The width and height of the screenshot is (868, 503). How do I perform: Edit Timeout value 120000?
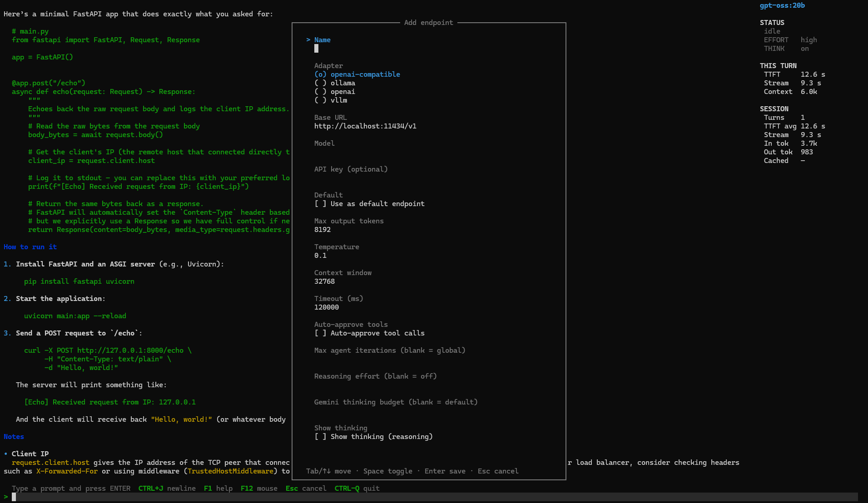pyautogui.click(x=327, y=307)
